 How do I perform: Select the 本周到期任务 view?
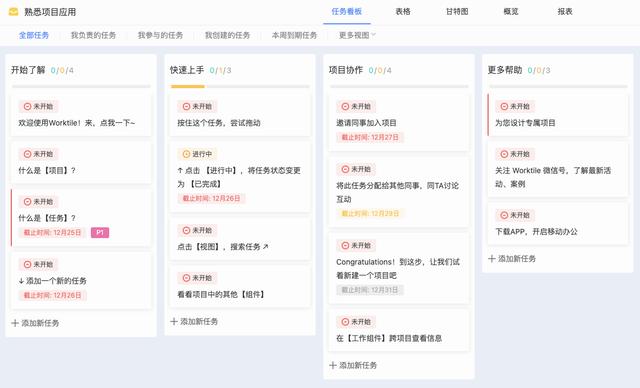click(294, 35)
